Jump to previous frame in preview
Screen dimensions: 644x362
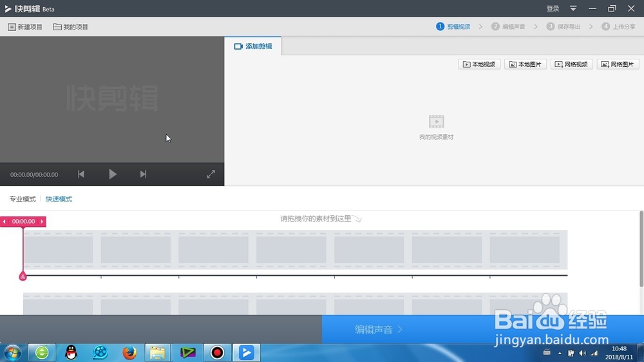pyautogui.click(x=81, y=174)
